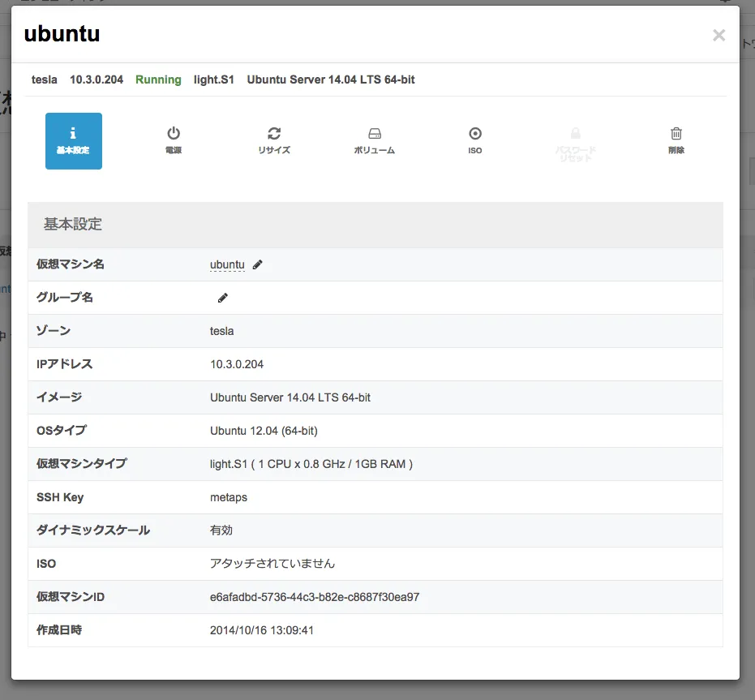755x700 pixels.
Task: Click the green Running status text
Action: [x=158, y=79]
